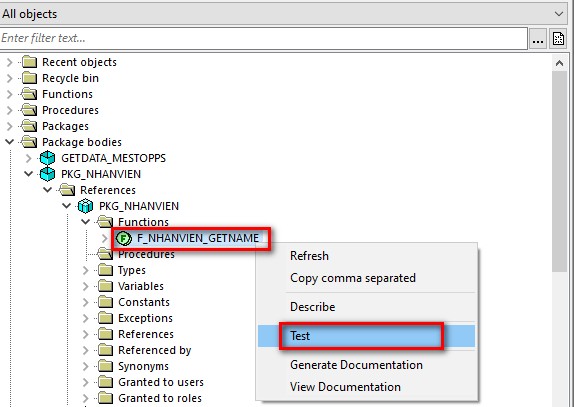The image size is (574, 407).
Task: Click the Synonyms folder icon
Action: (105, 366)
